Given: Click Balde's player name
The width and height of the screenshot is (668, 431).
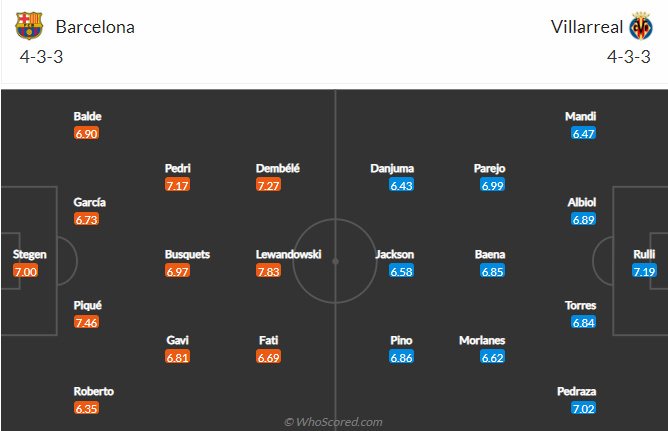Looking at the screenshot, I should pyautogui.click(x=87, y=116).
